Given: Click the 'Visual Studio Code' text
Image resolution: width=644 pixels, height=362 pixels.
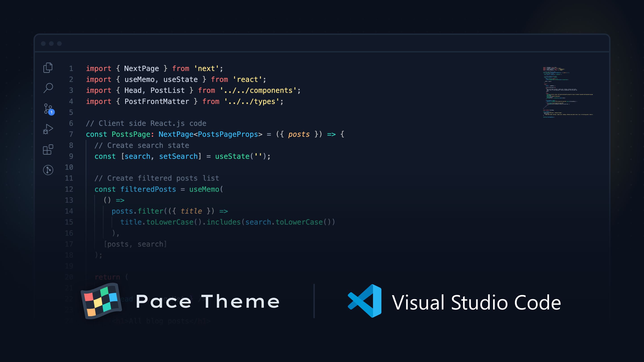Looking at the screenshot, I should pyautogui.click(x=476, y=302).
